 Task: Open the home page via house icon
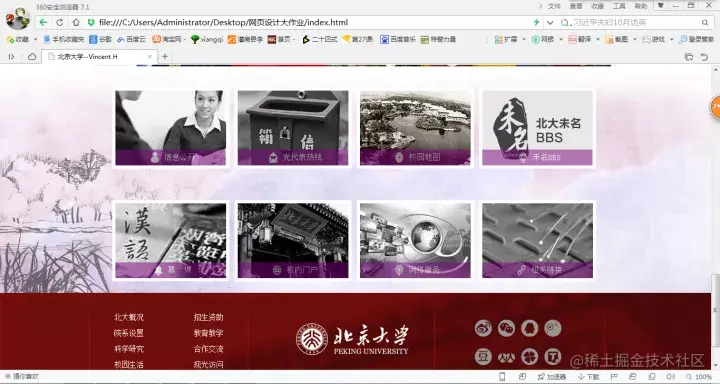point(76,23)
